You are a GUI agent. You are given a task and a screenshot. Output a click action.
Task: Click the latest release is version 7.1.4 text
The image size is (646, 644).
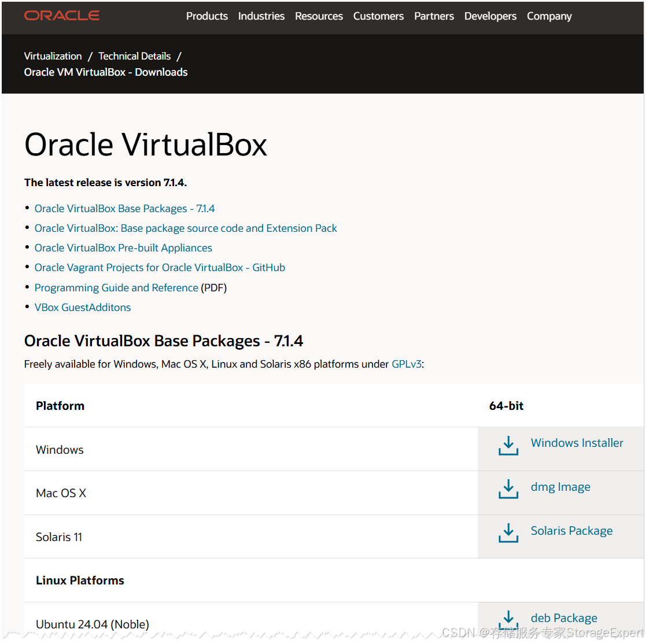coord(105,183)
